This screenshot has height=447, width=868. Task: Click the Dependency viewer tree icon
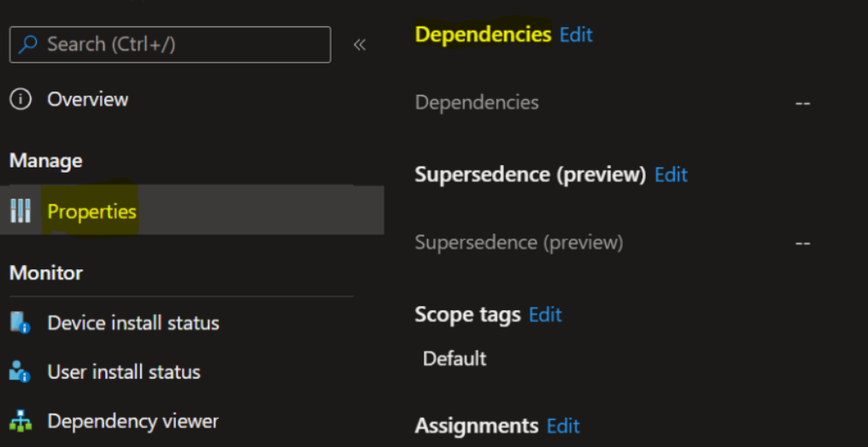(x=21, y=421)
